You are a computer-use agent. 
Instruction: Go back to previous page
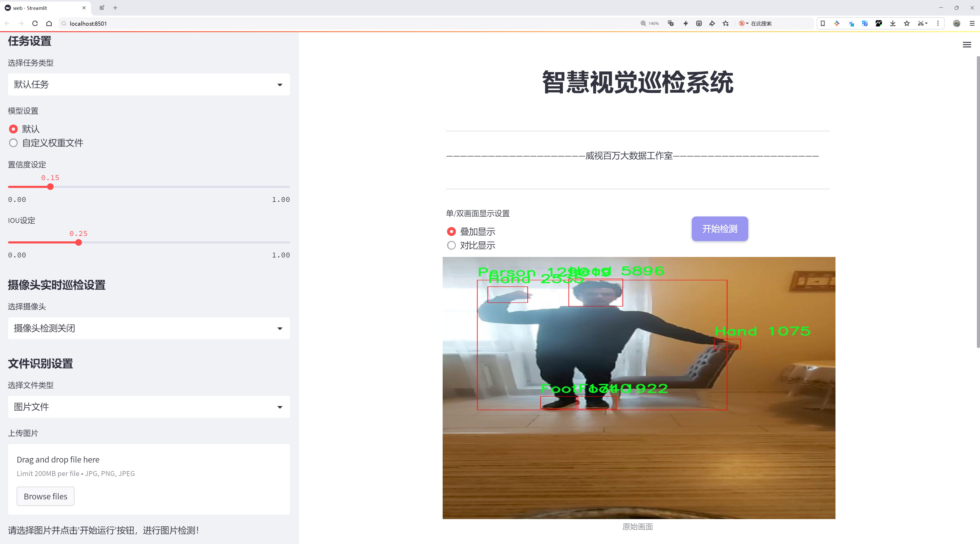click(7, 24)
